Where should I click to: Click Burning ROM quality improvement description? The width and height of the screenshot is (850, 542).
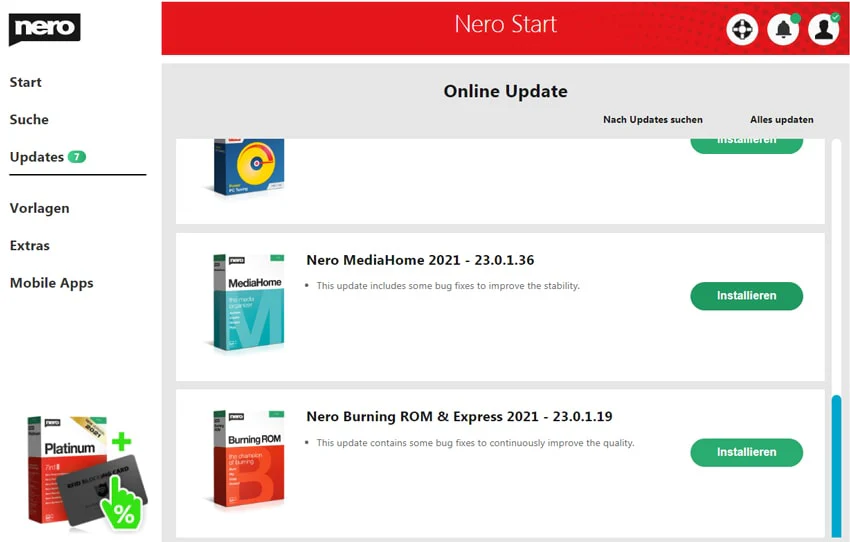click(x=475, y=443)
